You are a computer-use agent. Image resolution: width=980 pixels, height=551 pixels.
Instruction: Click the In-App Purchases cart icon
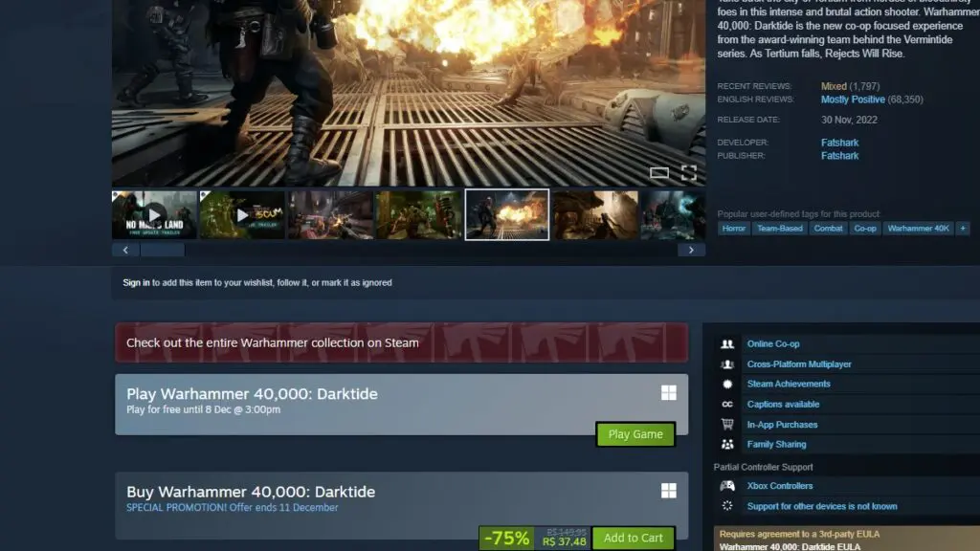tap(725, 424)
